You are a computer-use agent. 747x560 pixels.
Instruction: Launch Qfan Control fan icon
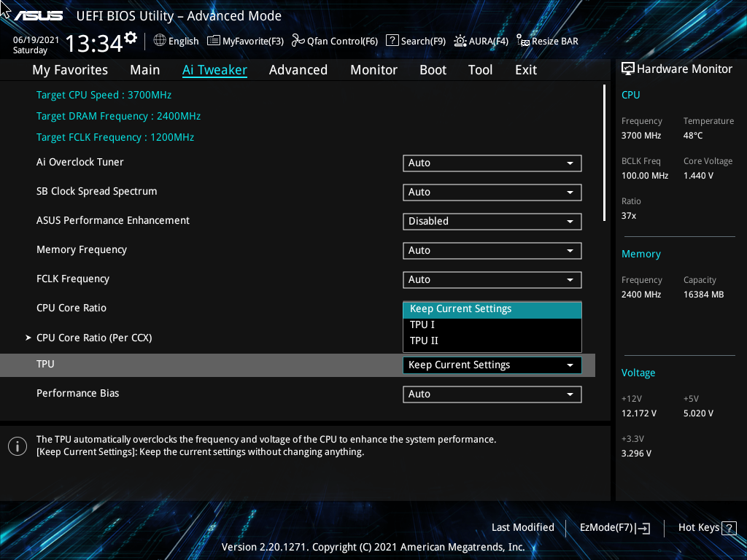[298, 41]
